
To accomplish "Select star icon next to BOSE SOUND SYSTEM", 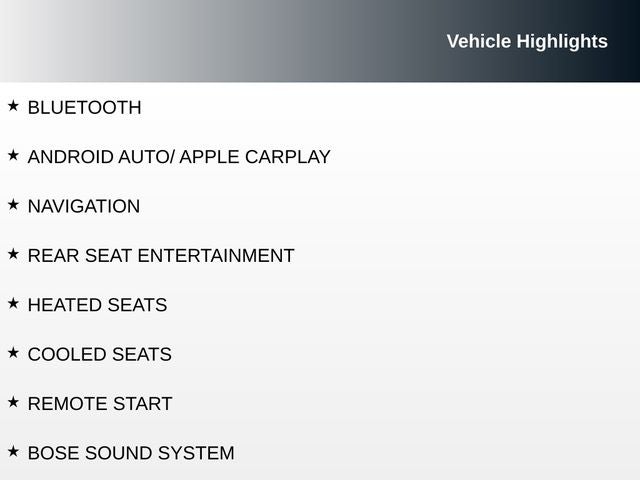I will (x=13, y=451).
